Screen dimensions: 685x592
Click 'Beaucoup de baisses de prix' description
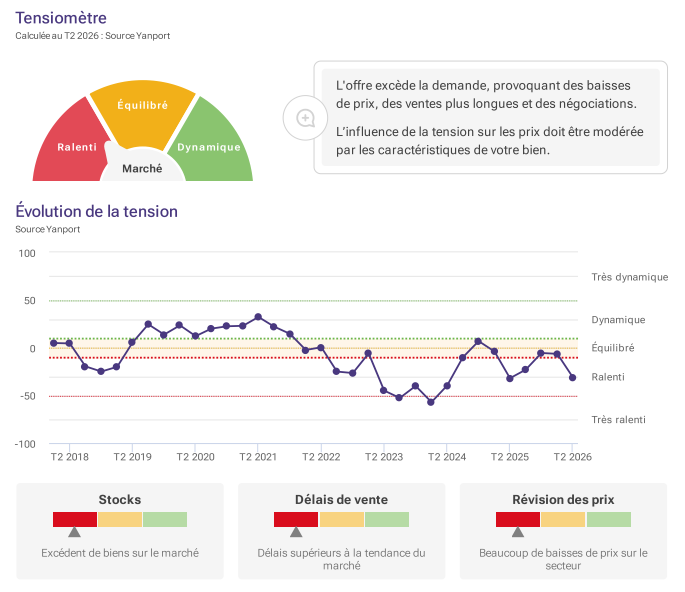tap(563, 559)
